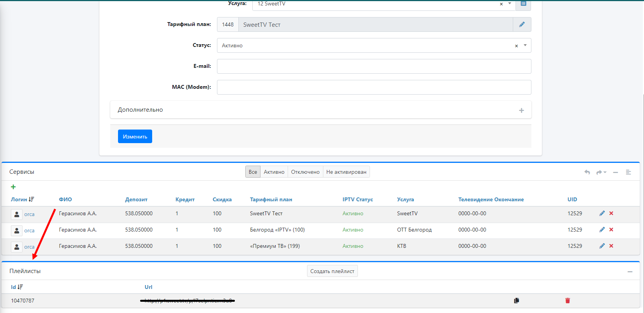Click the Создать плейлист button
The height and width of the screenshot is (313, 644).
pyautogui.click(x=332, y=271)
